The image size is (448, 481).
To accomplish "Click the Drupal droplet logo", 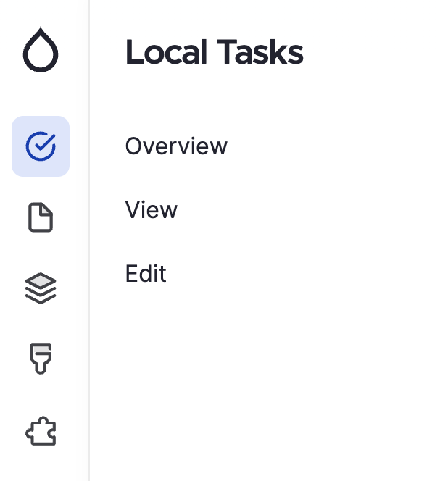I will pos(41,50).
